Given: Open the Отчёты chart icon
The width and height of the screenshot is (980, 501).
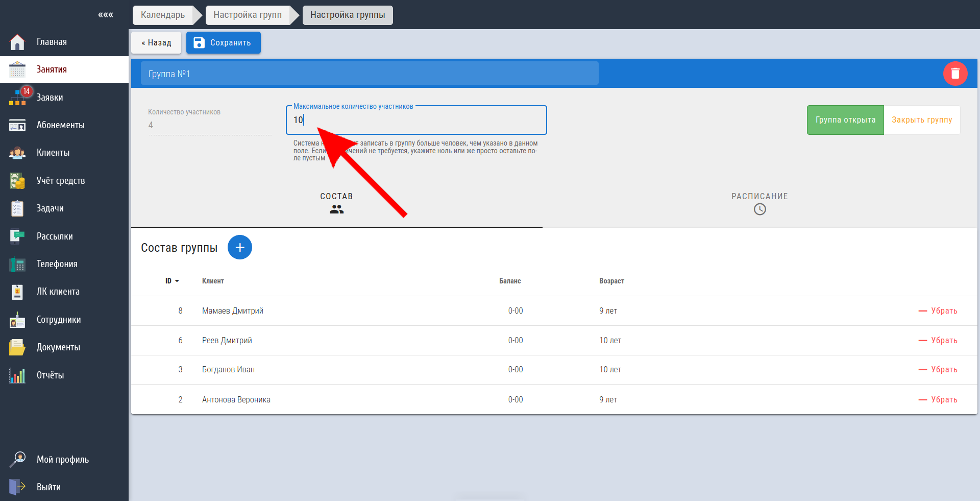Looking at the screenshot, I should click(17, 375).
